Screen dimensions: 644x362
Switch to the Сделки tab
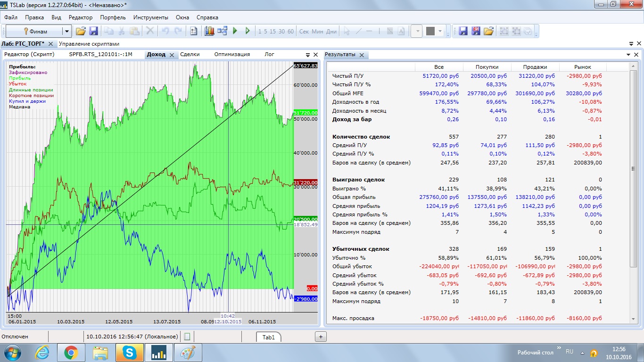click(x=190, y=54)
